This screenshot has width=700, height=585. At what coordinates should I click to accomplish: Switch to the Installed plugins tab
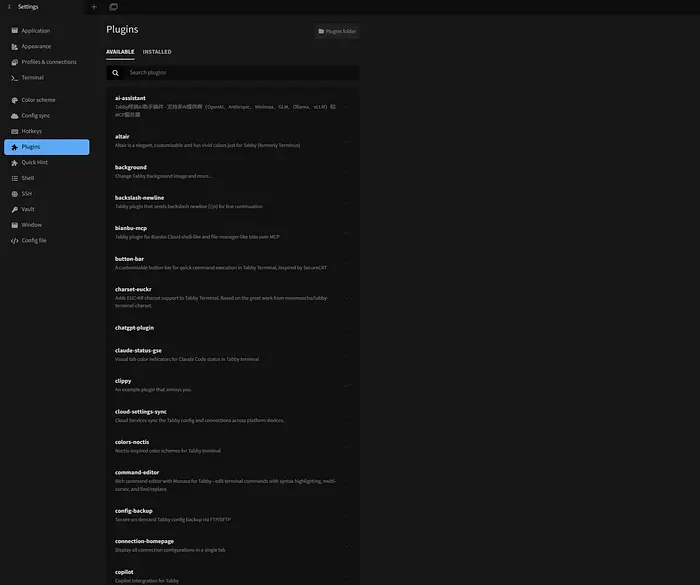pyautogui.click(x=157, y=52)
